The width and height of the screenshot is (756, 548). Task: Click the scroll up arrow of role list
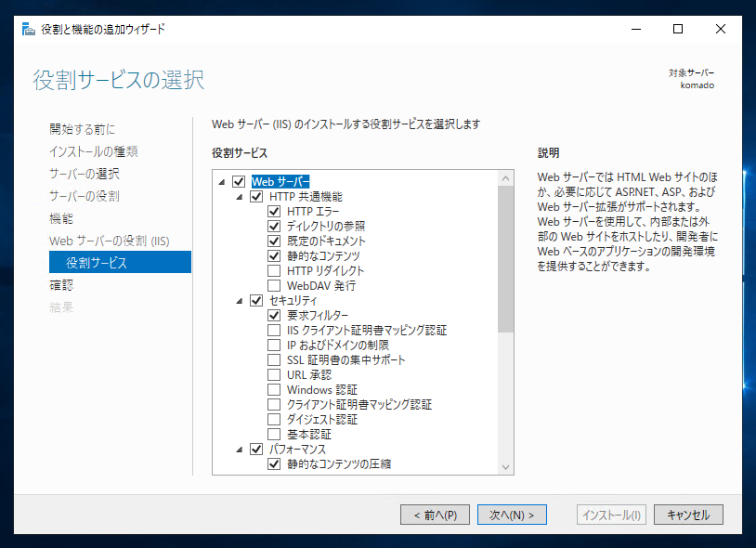[x=505, y=178]
